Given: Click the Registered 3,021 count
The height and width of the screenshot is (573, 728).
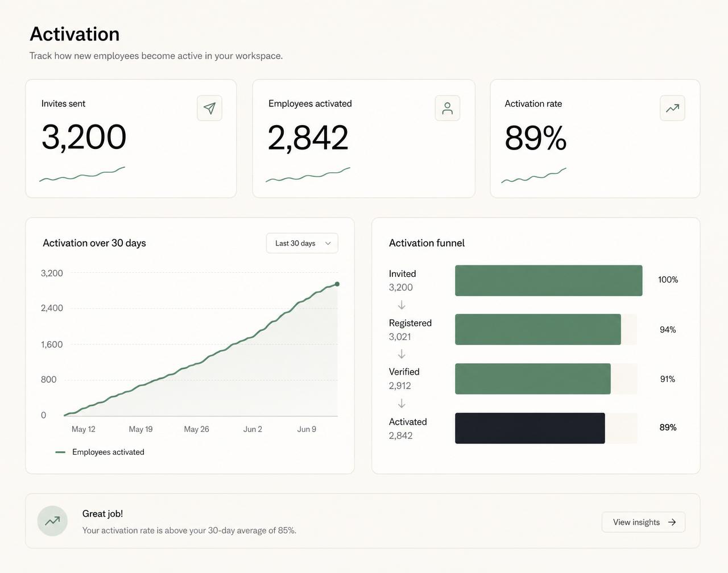Looking at the screenshot, I should [400, 337].
